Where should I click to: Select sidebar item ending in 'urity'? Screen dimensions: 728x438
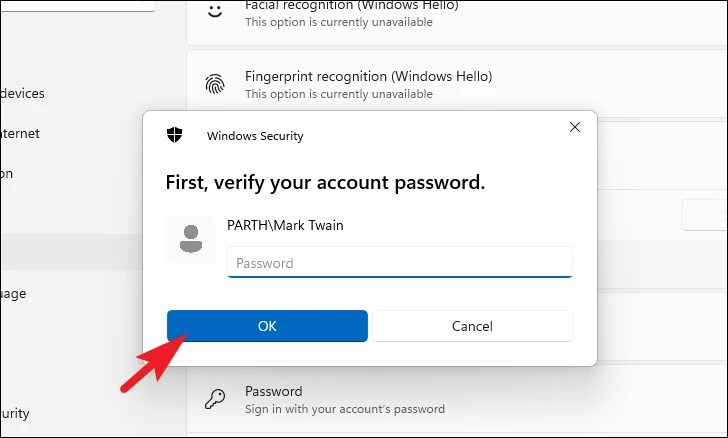click(15, 413)
